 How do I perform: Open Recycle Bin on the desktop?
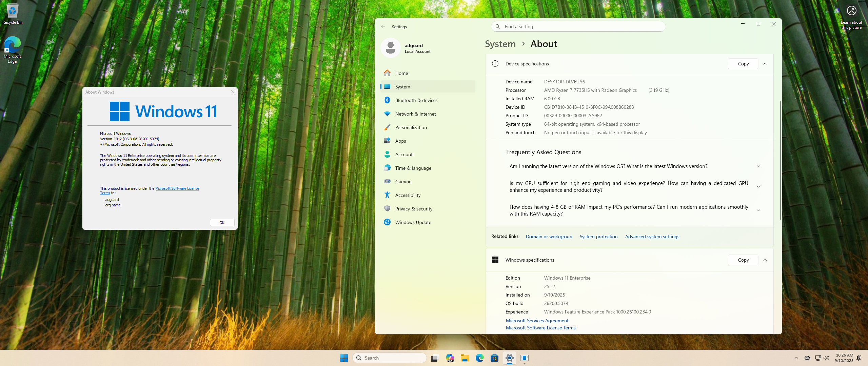click(13, 14)
